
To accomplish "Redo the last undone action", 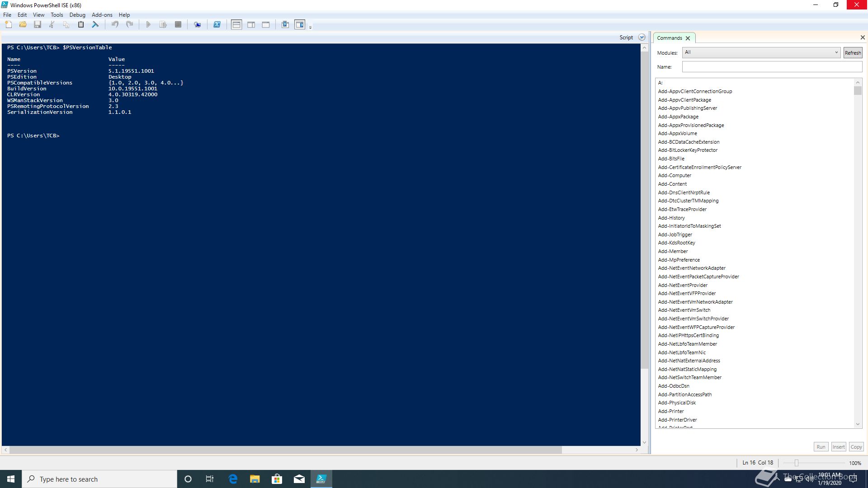I will coord(130,24).
